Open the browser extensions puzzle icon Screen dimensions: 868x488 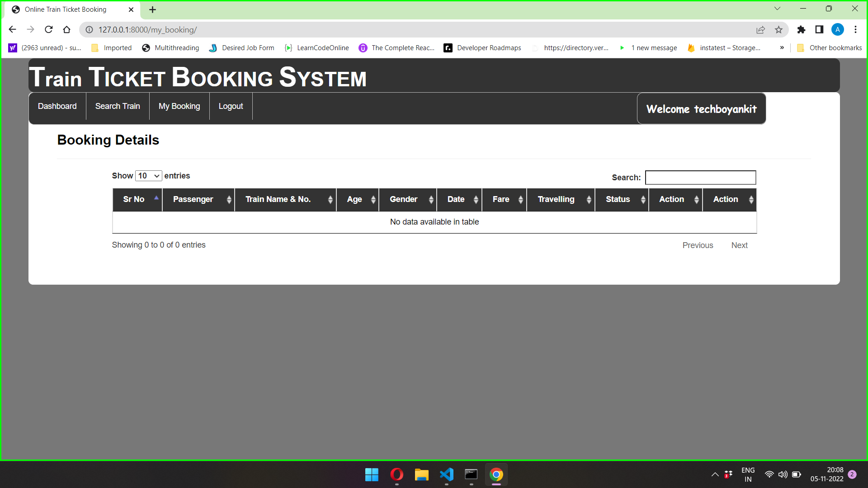[802, 29]
